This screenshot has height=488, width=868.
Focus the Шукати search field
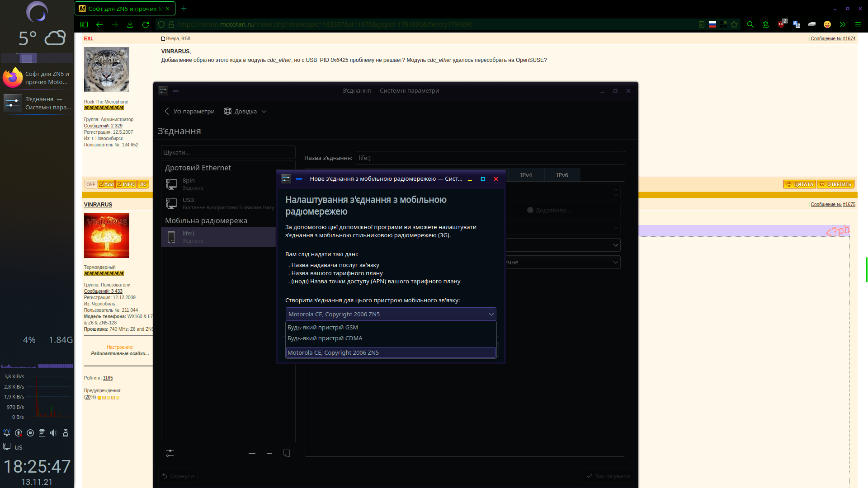(228, 152)
